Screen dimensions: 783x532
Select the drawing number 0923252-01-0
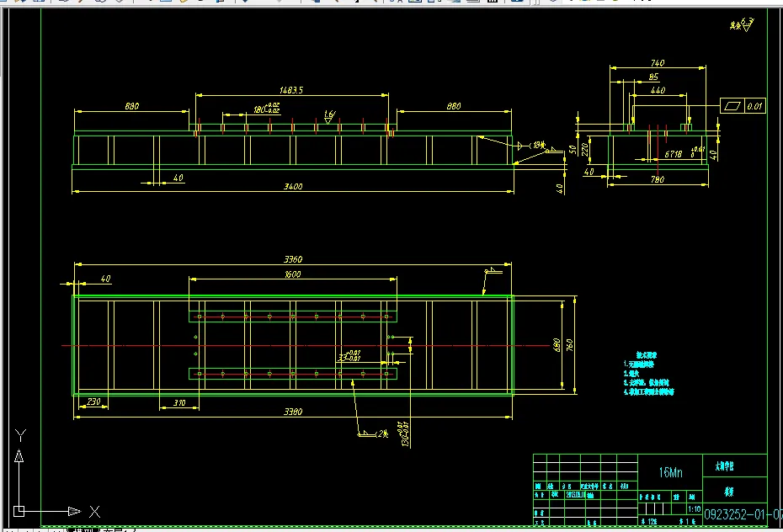[x=743, y=514]
